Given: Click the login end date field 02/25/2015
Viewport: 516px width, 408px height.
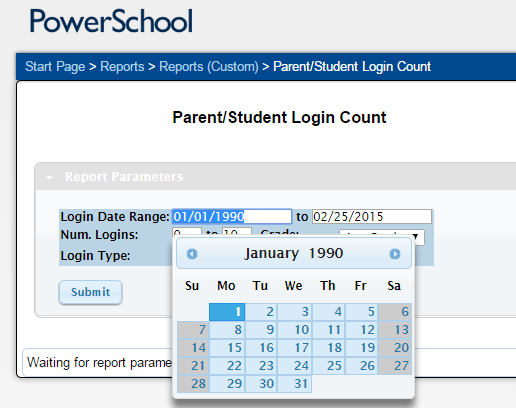Looking at the screenshot, I should tap(372, 217).
